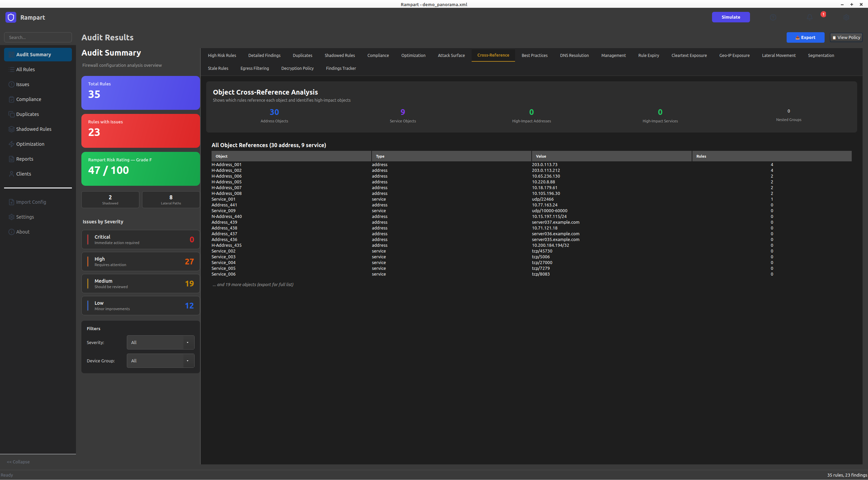Screen dimensions: 868x480
Task: Click the Optimization lightning bolt sidebar icon
Action: coord(12,144)
